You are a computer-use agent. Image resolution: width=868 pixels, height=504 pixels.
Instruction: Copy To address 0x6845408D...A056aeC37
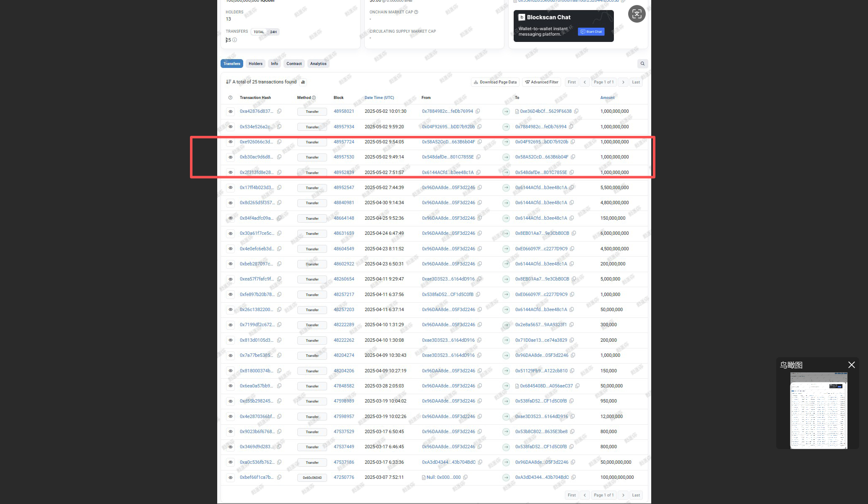pos(577,386)
